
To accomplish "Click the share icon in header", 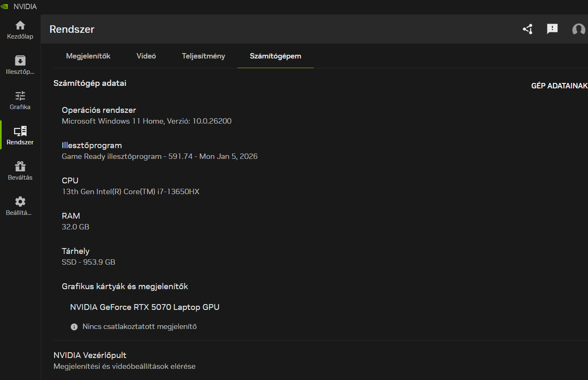I will (528, 29).
